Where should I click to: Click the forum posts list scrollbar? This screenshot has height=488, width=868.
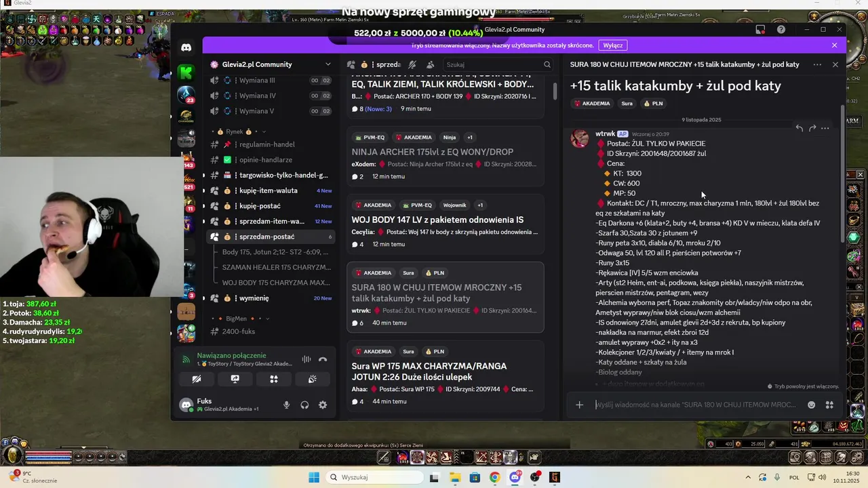point(555,91)
